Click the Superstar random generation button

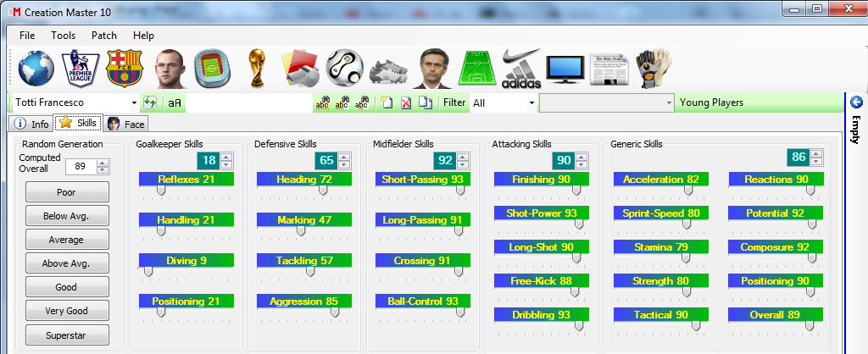click(x=67, y=335)
